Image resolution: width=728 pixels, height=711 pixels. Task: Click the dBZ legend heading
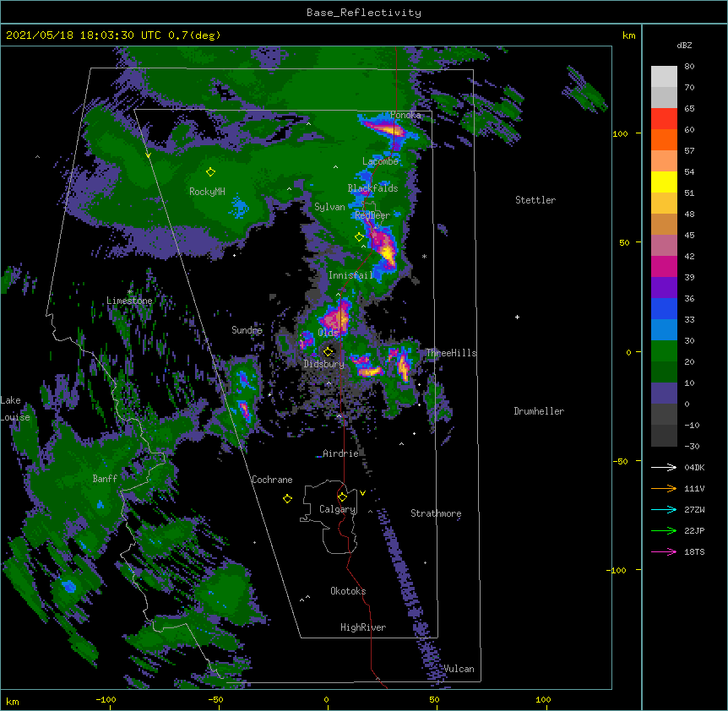[x=684, y=45]
